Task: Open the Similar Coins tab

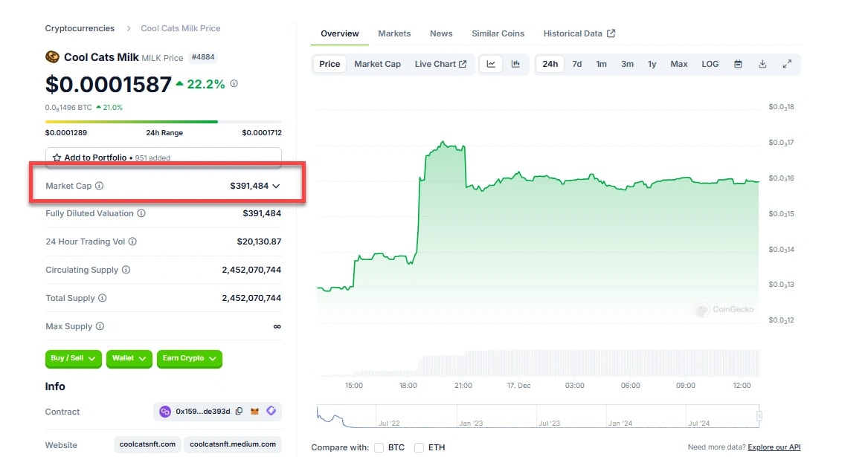Action: (498, 33)
